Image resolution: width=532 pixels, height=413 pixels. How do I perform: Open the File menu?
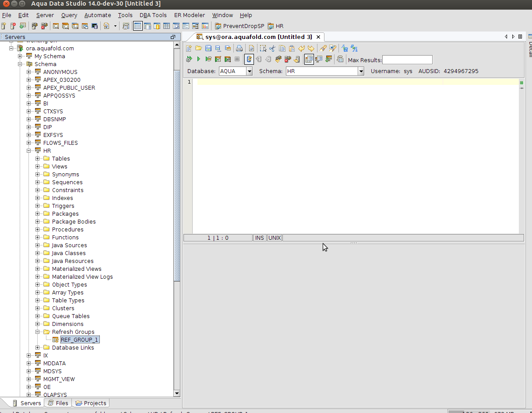(x=7, y=15)
